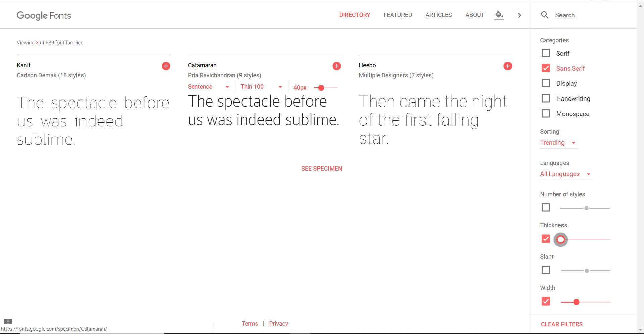This screenshot has width=644, height=334.
Task: Select the background color fill tool
Action: tap(499, 15)
